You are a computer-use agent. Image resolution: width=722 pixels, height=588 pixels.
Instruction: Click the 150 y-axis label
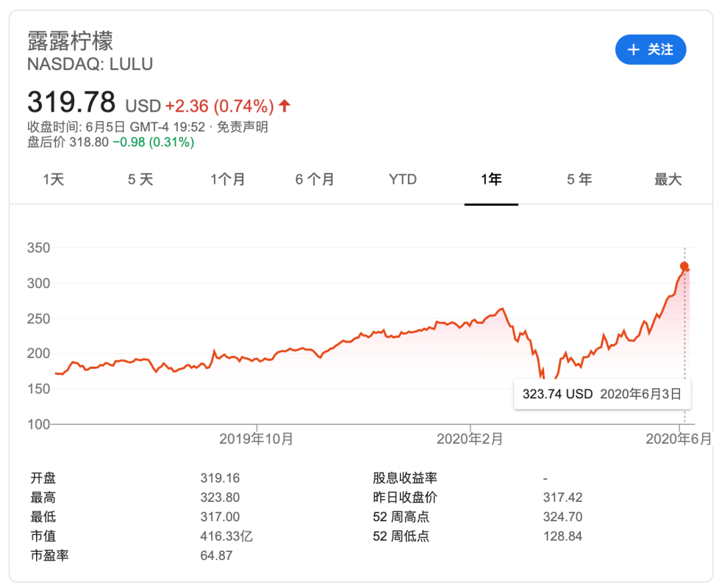coord(39,390)
